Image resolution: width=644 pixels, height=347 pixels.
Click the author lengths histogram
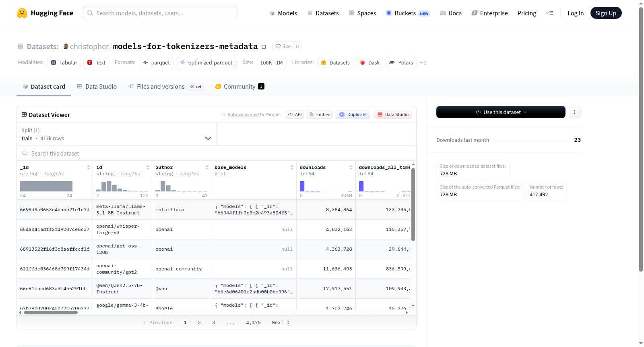point(182,186)
